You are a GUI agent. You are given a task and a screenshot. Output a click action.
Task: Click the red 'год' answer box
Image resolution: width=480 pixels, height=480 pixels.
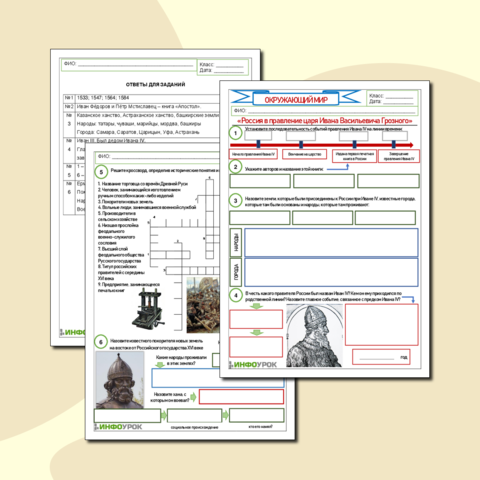coord(381,357)
